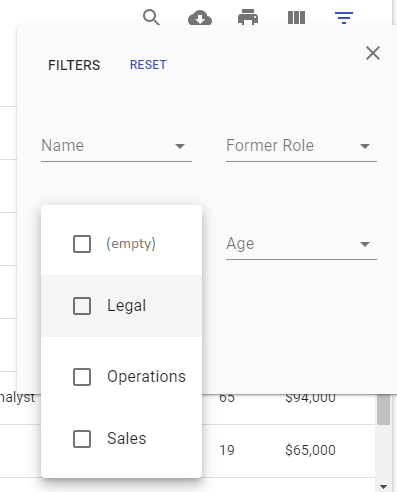Viewport: 397px width, 492px height.
Task: Open the Name filter dropdown
Action: coord(116,146)
